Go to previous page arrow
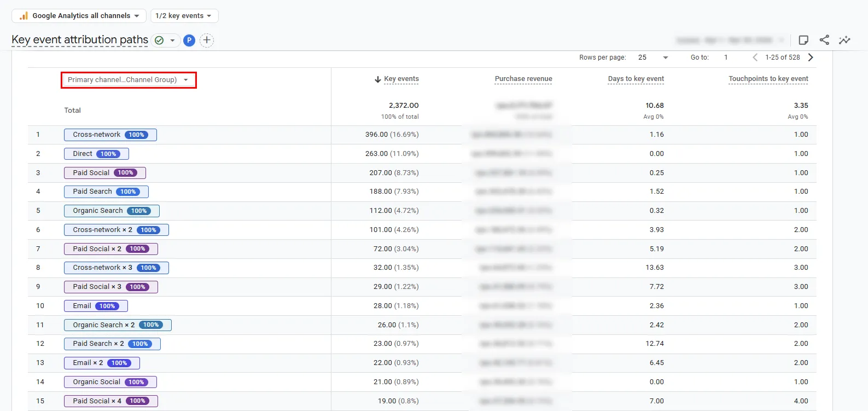Image resolution: width=868 pixels, height=411 pixels. click(x=755, y=57)
